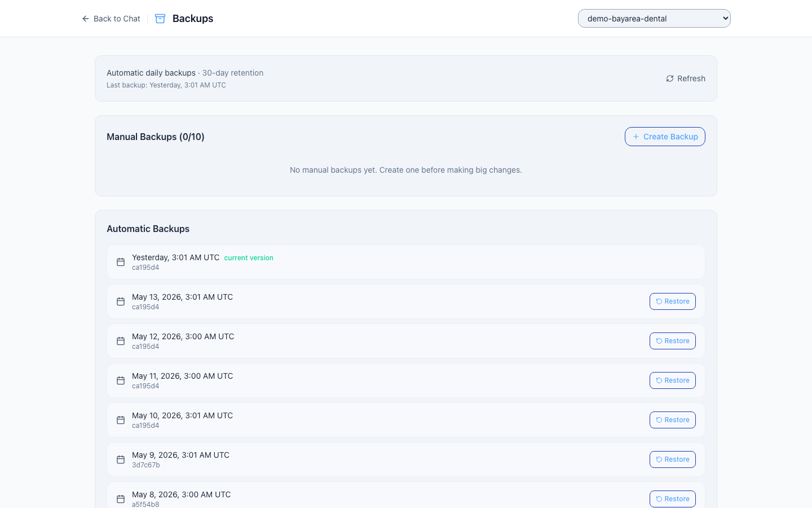Click calendar icon beside May 8 backup
This screenshot has height=508, width=812.
click(121, 499)
